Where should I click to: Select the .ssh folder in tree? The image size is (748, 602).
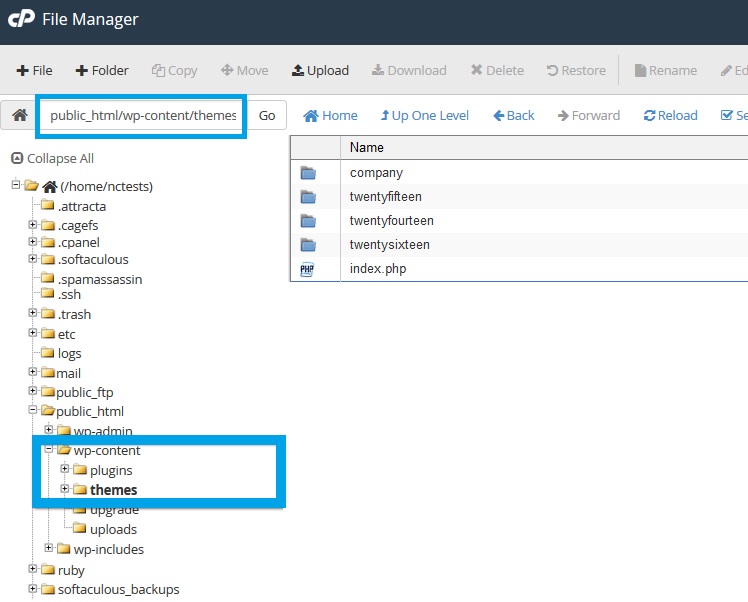click(69, 295)
